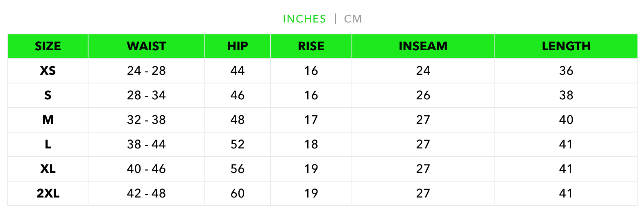Click the LENGTH column header

point(566,46)
